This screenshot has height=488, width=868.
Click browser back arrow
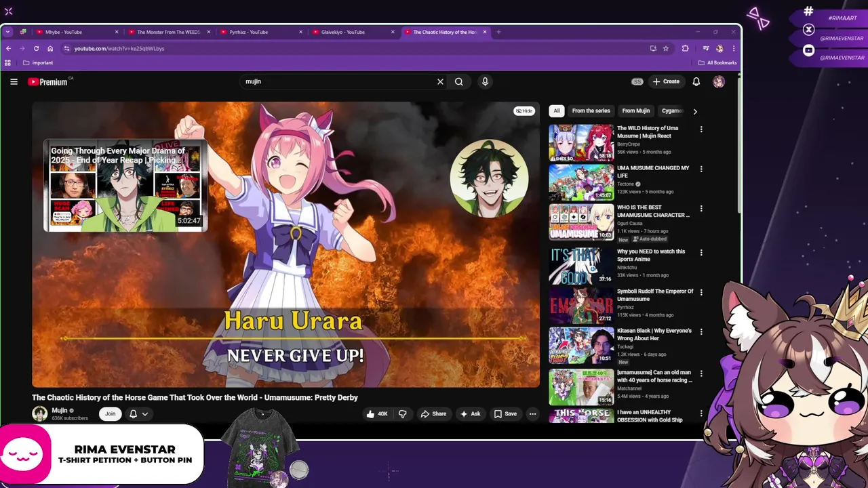coord(8,48)
